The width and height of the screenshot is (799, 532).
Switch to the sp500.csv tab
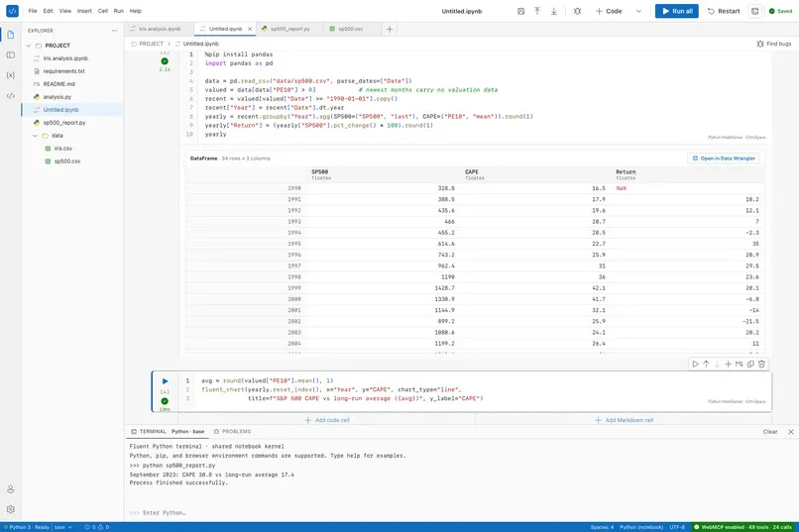[351, 29]
